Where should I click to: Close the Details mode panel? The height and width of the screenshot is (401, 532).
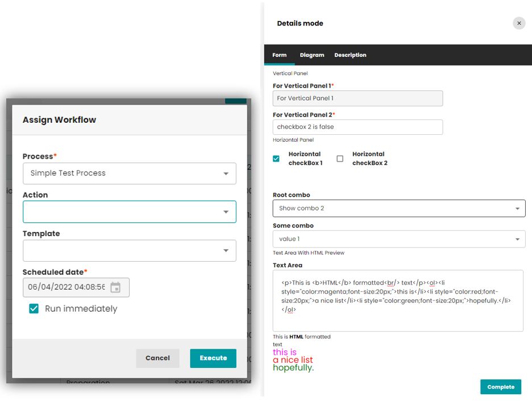(x=518, y=23)
